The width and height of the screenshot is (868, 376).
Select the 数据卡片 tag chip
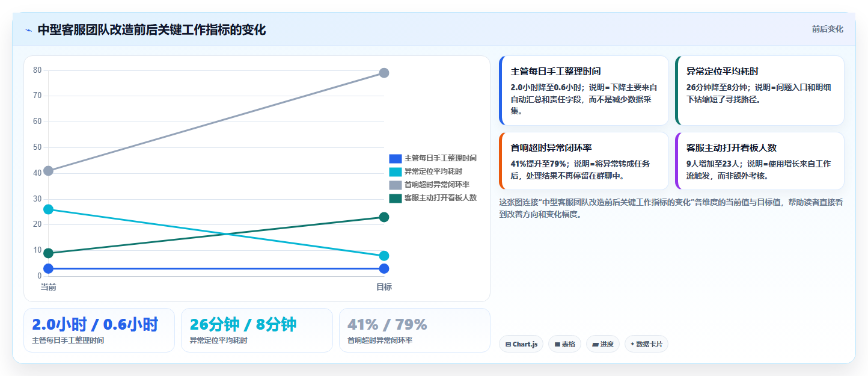click(646, 344)
